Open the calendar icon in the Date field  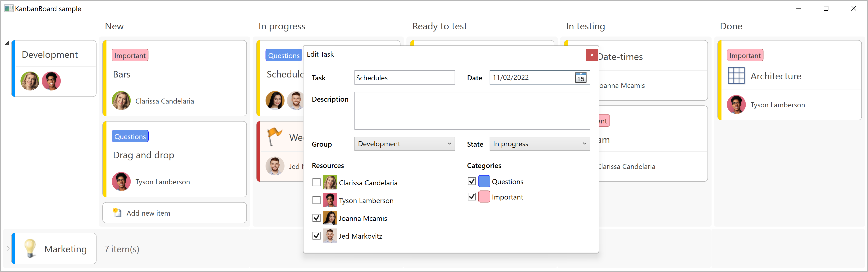[580, 78]
